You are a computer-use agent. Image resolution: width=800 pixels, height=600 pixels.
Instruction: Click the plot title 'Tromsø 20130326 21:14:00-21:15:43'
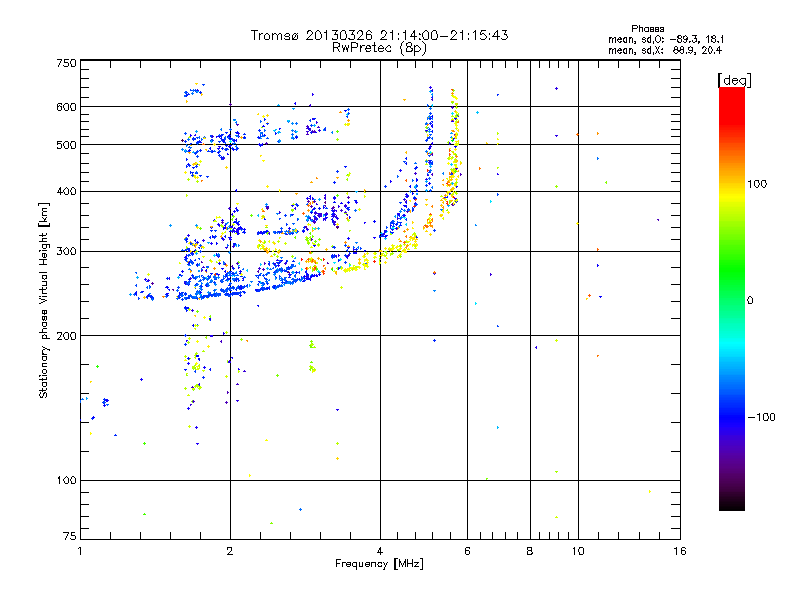(379, 35)
